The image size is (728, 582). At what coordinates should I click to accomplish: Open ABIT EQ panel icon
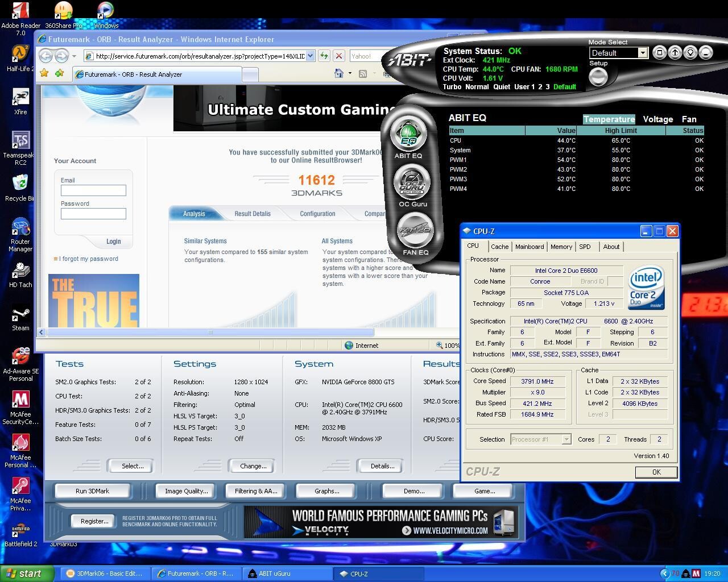408,134
